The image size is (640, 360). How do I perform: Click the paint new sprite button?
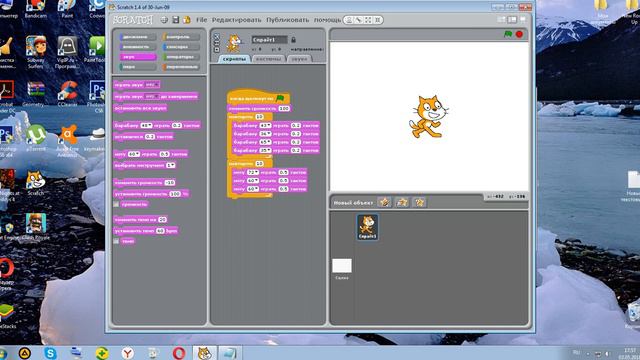pos(384,202)
